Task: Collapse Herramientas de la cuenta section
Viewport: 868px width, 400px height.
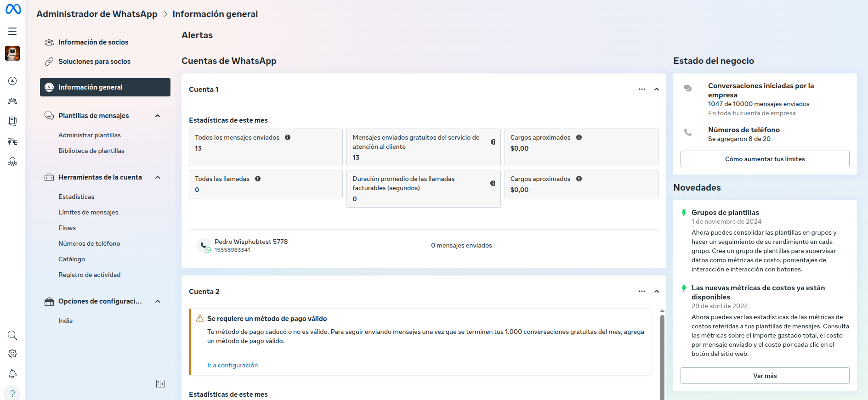Action: point(158,177)
